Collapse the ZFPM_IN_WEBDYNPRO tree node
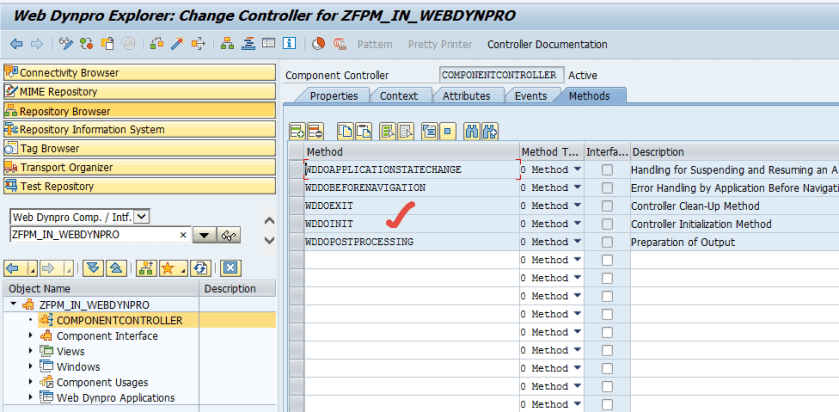839x412 pixels. point(13,304)
